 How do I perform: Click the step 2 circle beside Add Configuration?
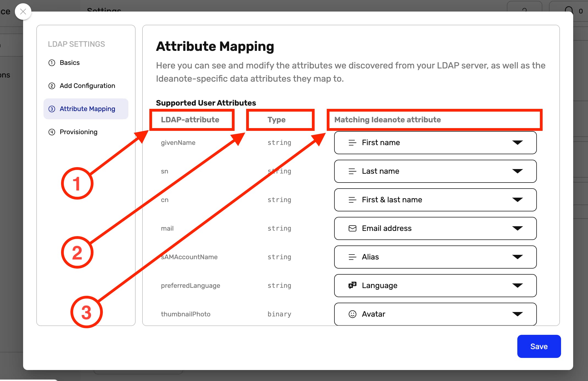point(52,86)
